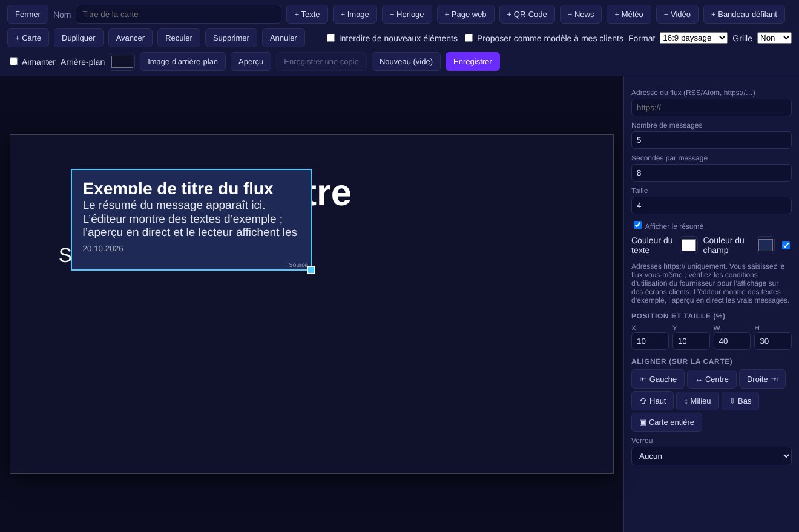Click the + Carte button
The image size is (799, 532).
[28, 38]
